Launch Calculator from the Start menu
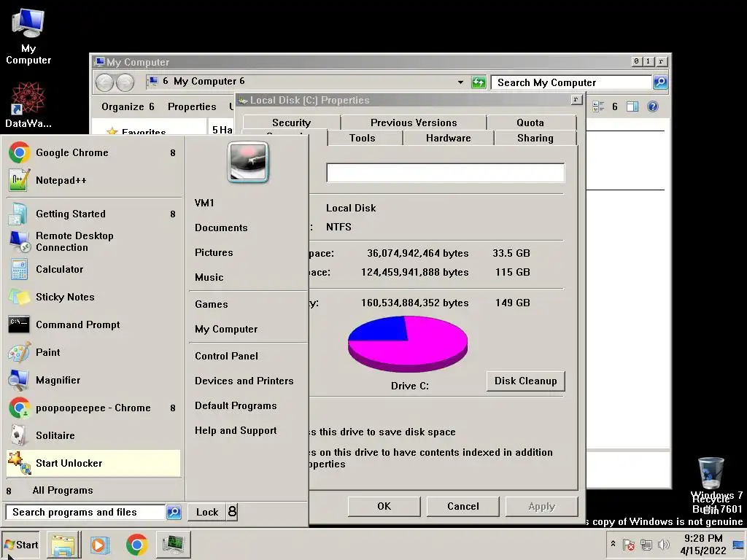 tap(93, 269)
